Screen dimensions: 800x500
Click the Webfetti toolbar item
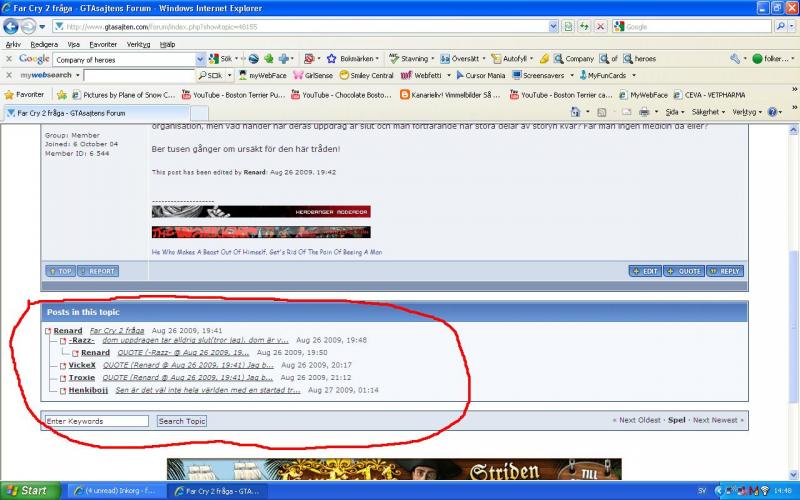[x=421, y=75]
